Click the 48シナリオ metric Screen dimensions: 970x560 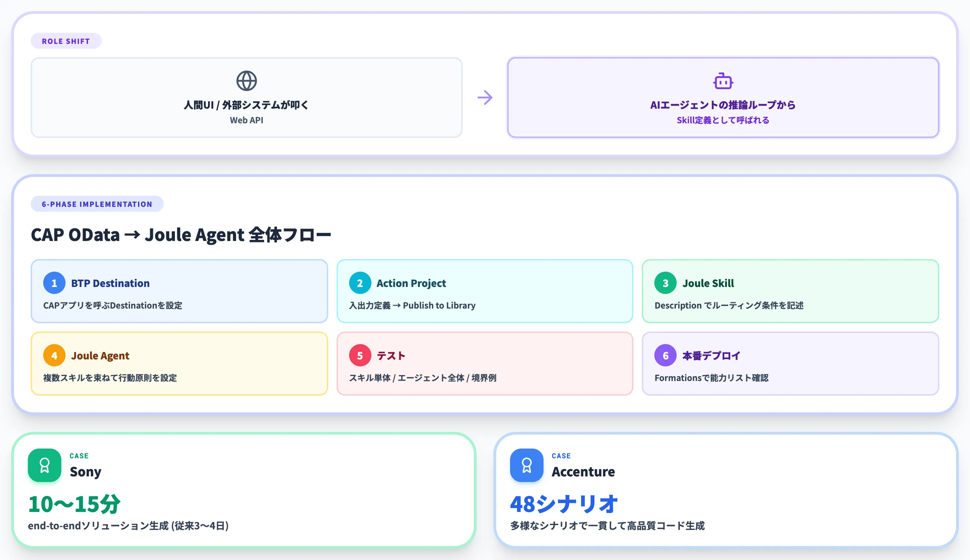[564, 504]
